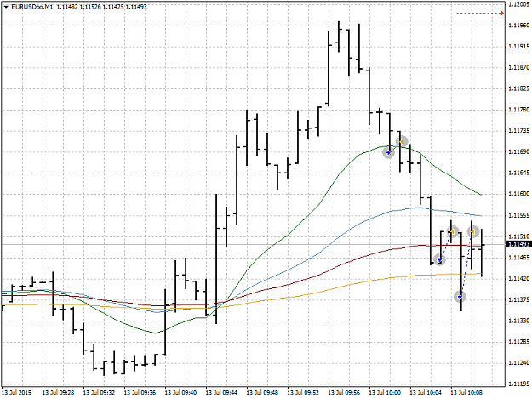This screenshot has height=398, width=532.
Task: Click the 1.11420 price scale label
Action: point(519,279)
